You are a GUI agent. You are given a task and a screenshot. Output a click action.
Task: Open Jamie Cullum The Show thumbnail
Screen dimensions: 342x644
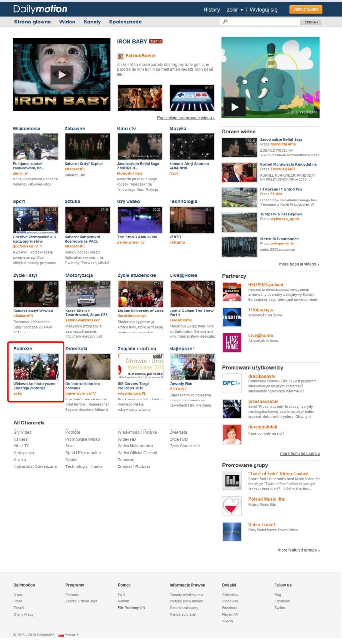[192, 293]
